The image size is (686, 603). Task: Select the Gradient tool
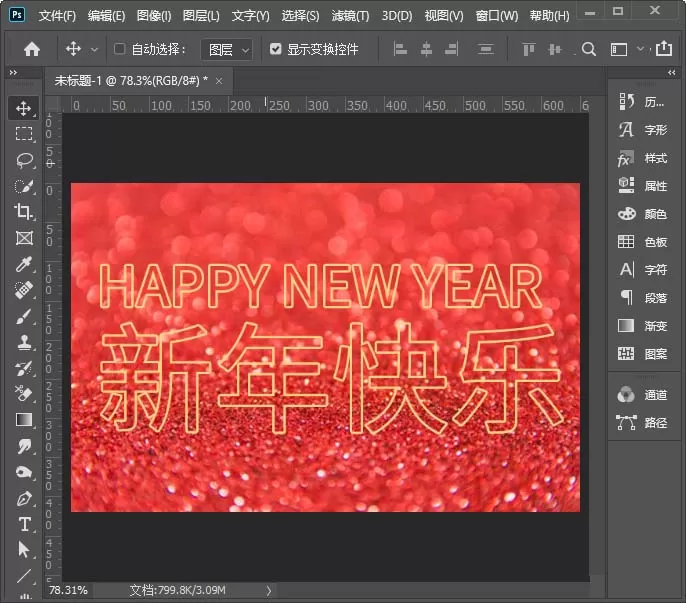[24, 420]
